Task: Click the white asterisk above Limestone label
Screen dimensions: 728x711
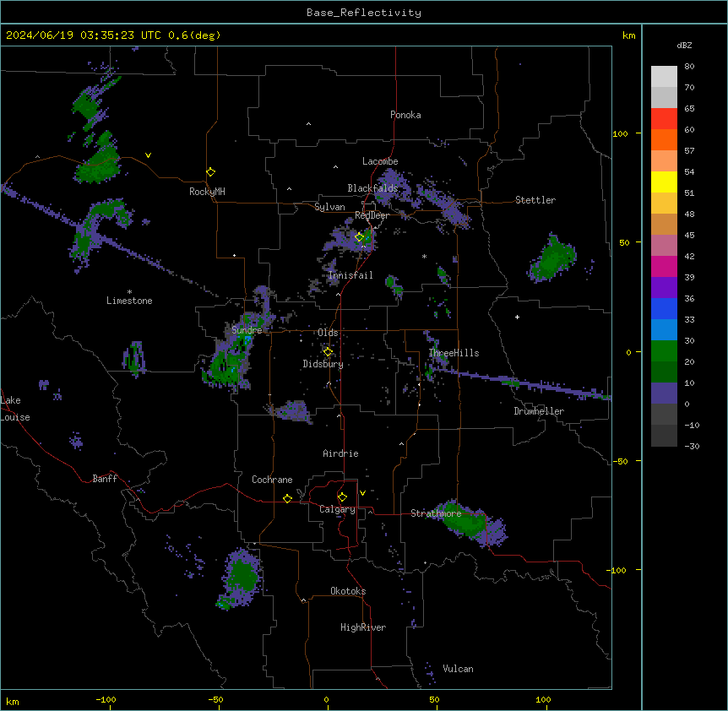Action: [x=129, y=292]
